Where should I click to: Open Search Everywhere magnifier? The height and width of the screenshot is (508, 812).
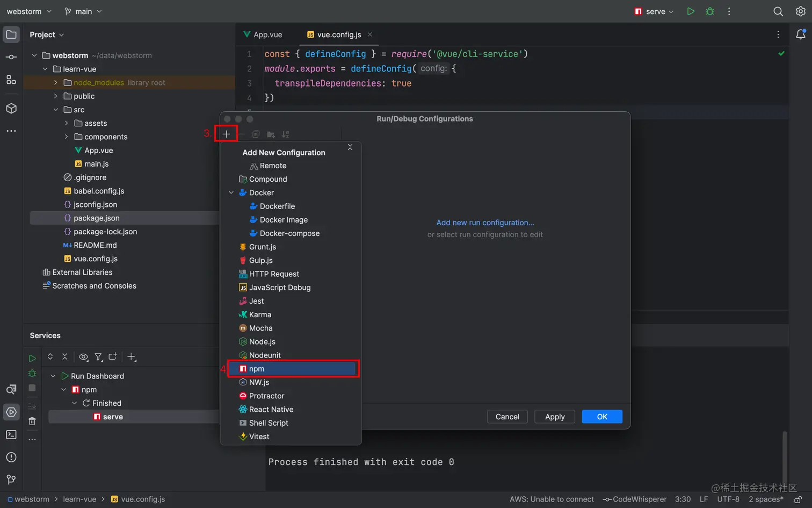click(x=778, y=11)
